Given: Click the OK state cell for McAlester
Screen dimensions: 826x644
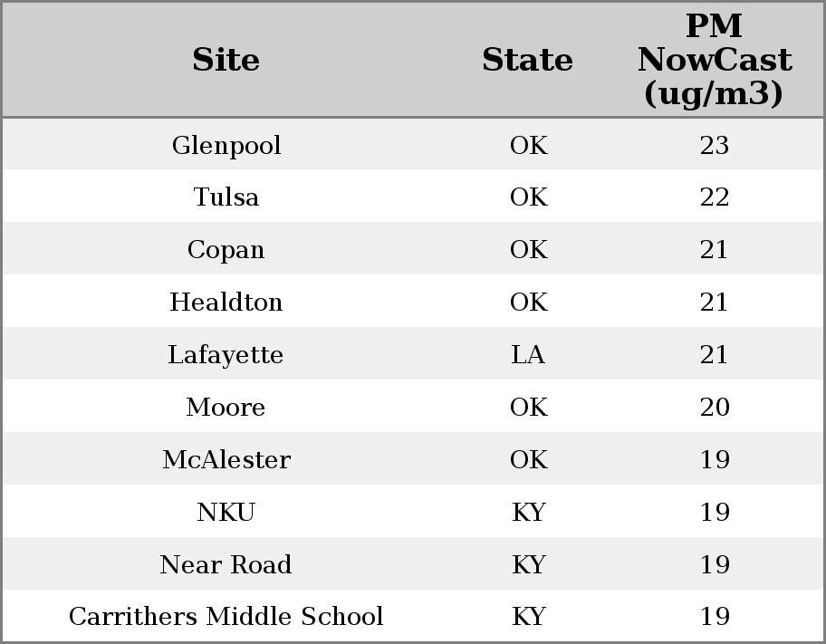Looking at the screenshot, I should pyautogui.click(x=528, y=459).
